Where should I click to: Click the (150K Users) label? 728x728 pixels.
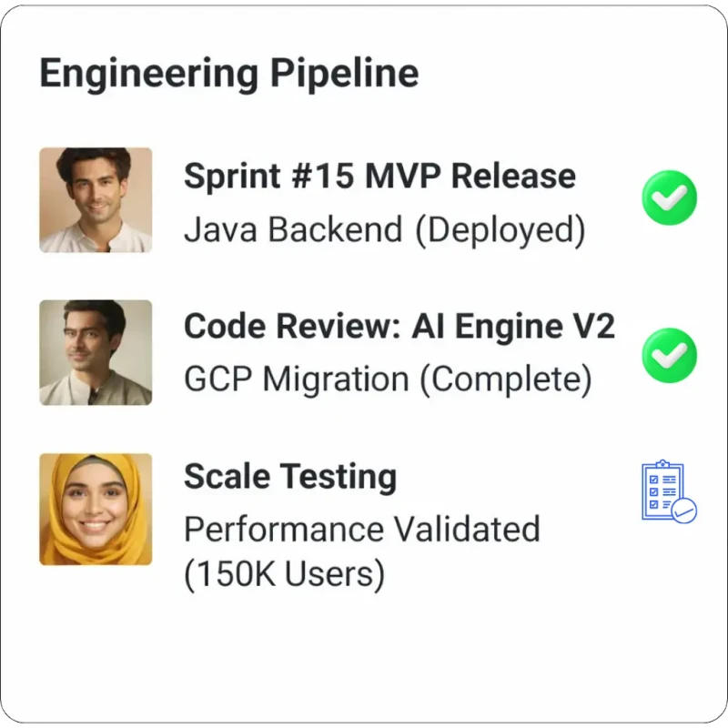(x=284, y=575)
